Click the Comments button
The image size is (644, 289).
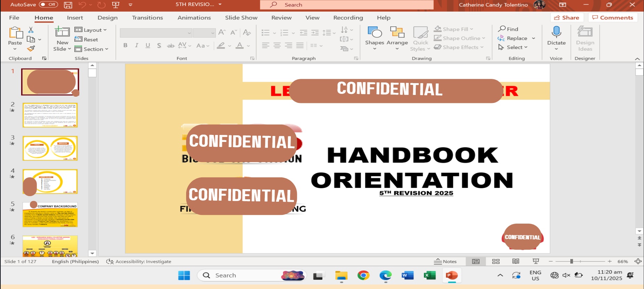pyautogui.click(x=612, y=18)
